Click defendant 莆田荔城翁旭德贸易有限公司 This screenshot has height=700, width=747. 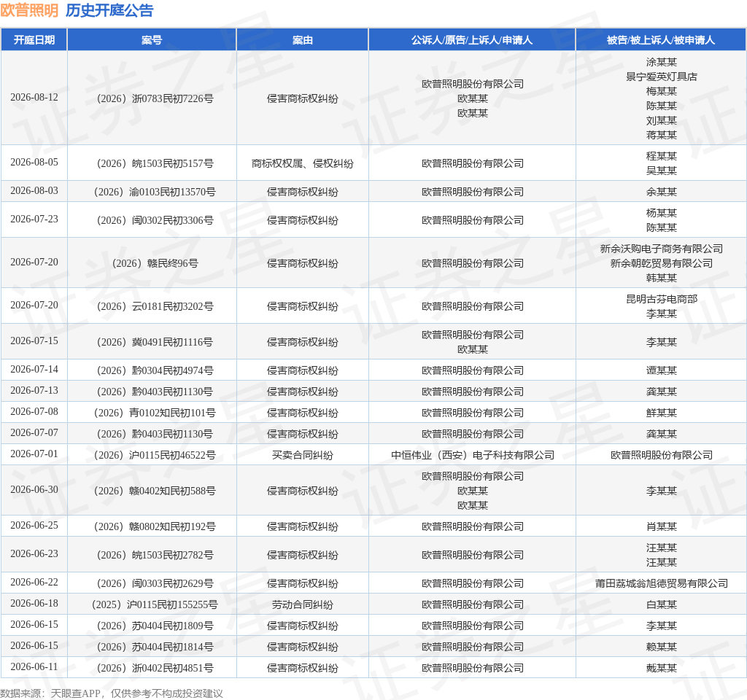pyautogui.click(x=661, y=583)
